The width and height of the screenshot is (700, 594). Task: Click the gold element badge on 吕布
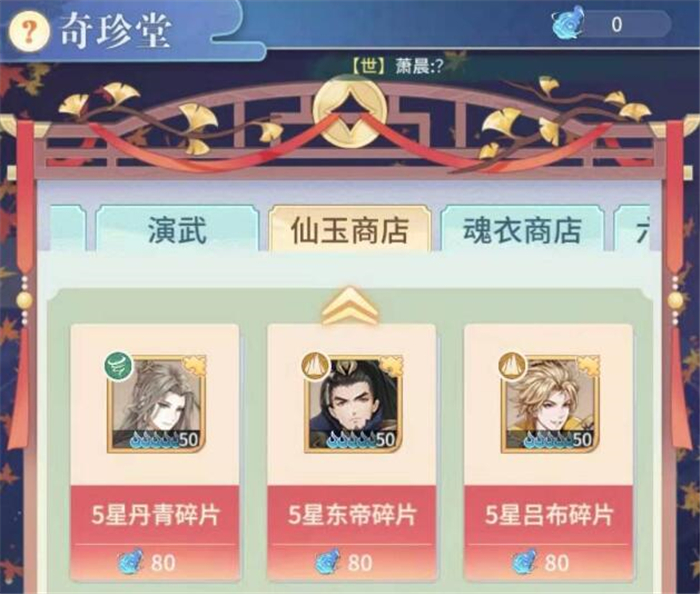tap(513, 366)
